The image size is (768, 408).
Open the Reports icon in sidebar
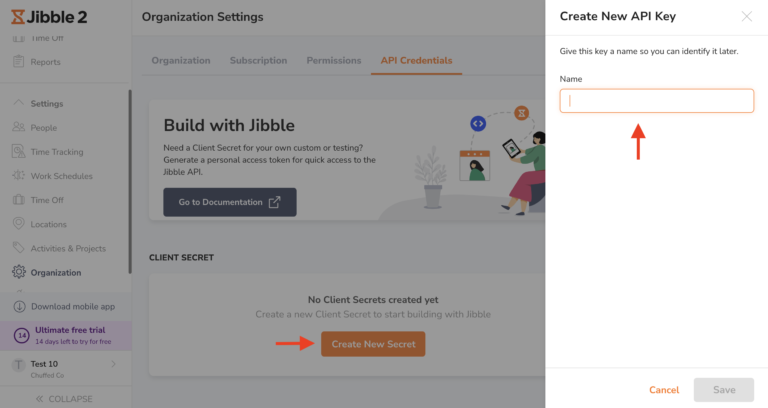coord(19,62)
